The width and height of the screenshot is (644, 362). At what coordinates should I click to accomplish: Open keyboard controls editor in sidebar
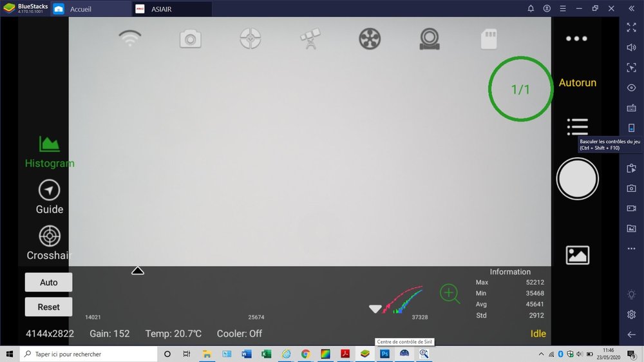pos(631,108)
